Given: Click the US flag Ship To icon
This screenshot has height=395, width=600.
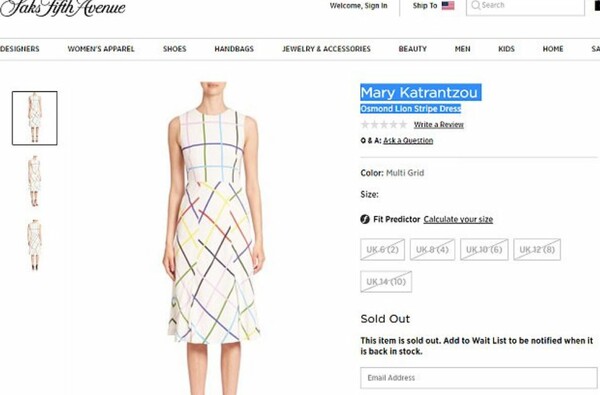Looking at the screenshot, I should (448, 5).
